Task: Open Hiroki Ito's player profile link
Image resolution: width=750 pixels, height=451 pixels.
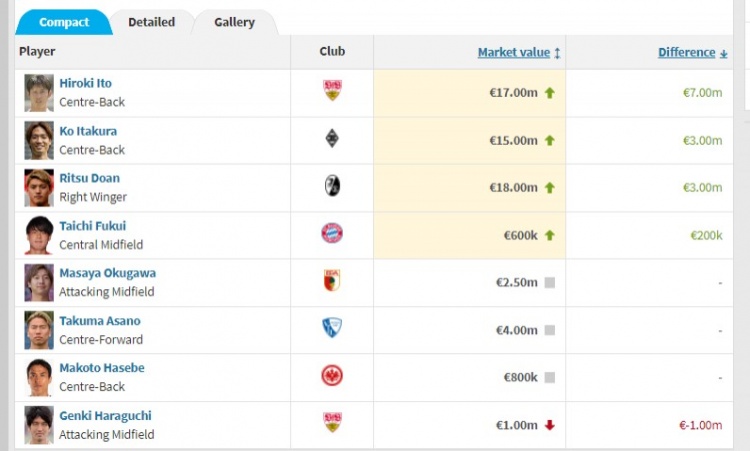Action: 88,83
